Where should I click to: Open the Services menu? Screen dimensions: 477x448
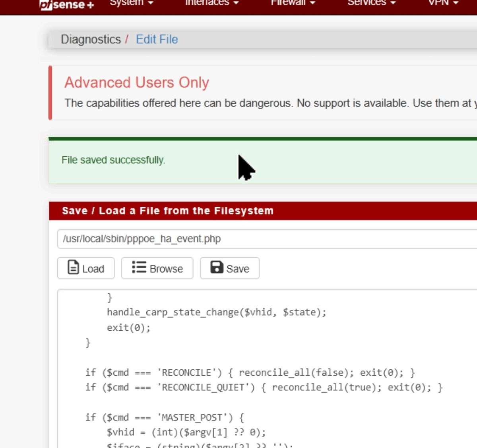[371, 3]
